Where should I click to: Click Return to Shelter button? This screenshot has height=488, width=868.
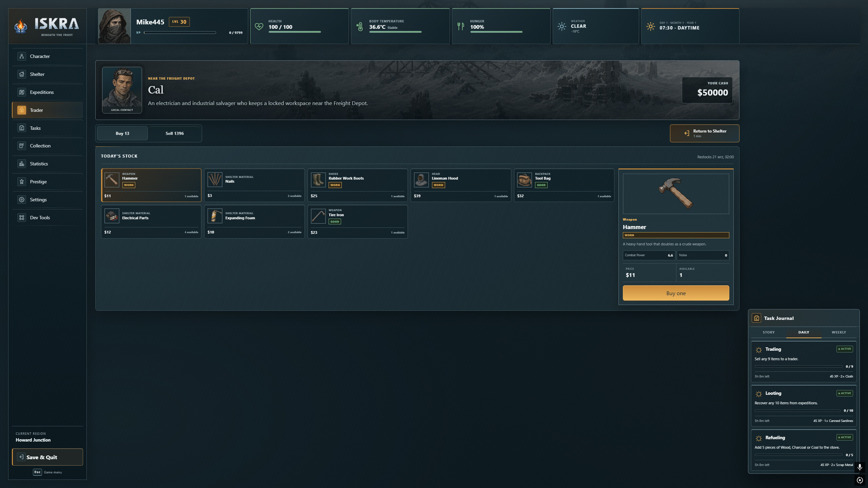tap(705, 134)
